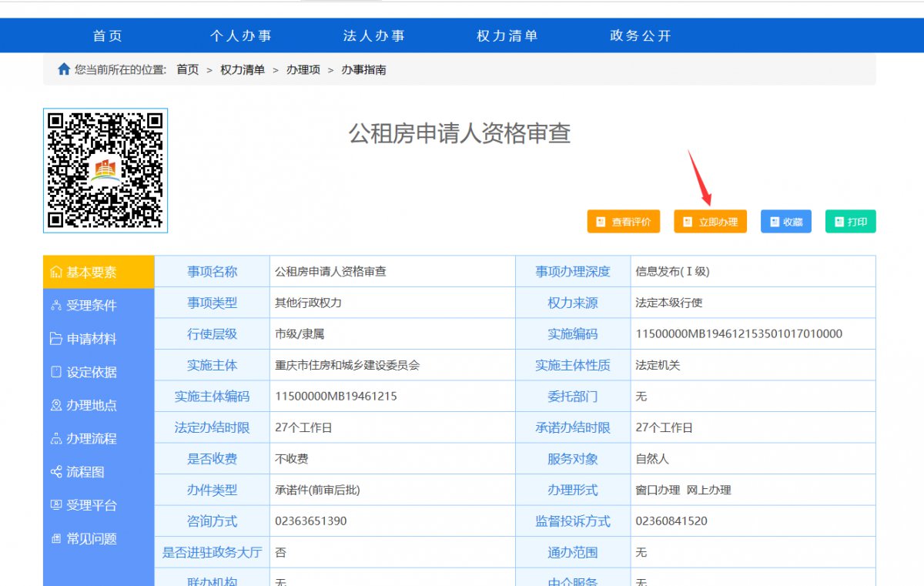Print the page via 打印 button

850,222
